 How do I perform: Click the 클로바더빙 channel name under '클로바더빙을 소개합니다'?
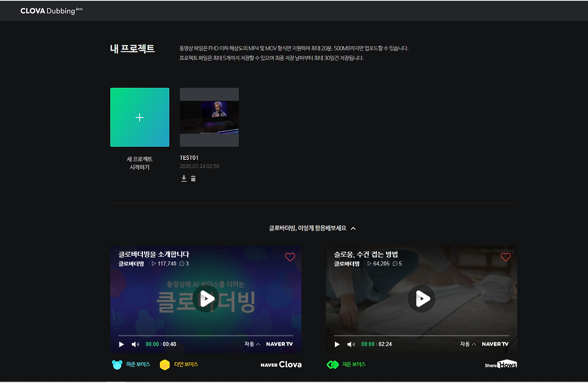click(x=131, y=264)
